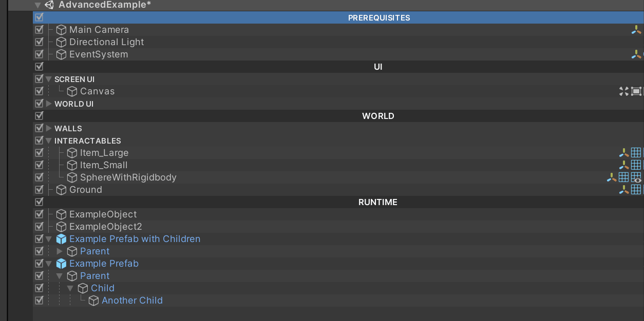Click the Transform axes icon on Item_Small row
This screenshot has height=321, width=644.
(624, 165)
